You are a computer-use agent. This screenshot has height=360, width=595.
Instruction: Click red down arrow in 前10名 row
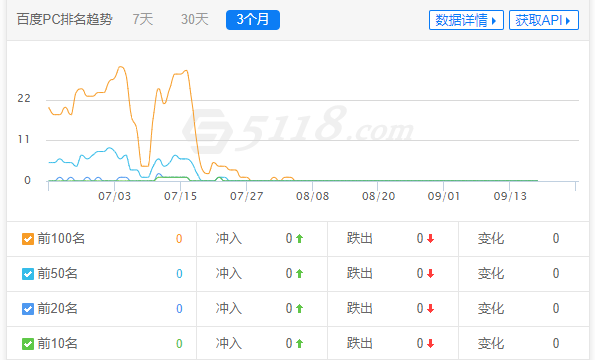pyautogui.click(x=430, y=343)
